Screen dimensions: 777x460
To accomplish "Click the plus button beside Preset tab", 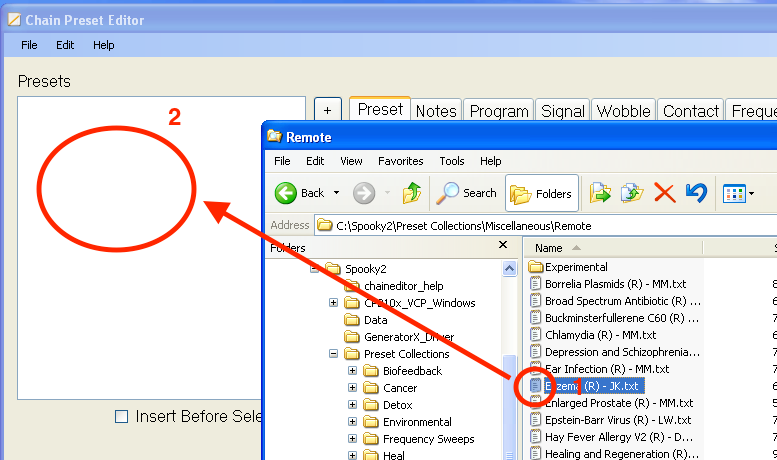I will point(328,110).
